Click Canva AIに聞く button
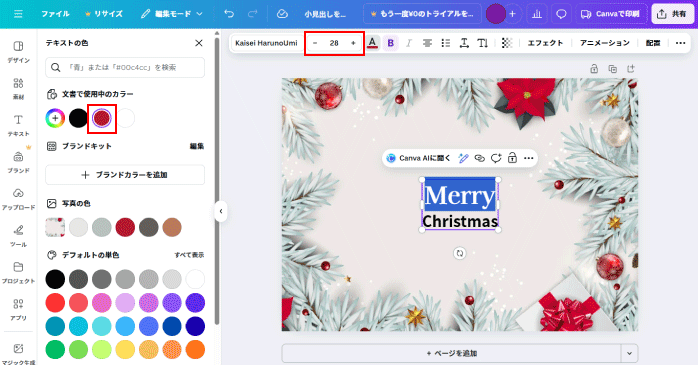Viewport: 698px width, 365px height. point(419,158)
